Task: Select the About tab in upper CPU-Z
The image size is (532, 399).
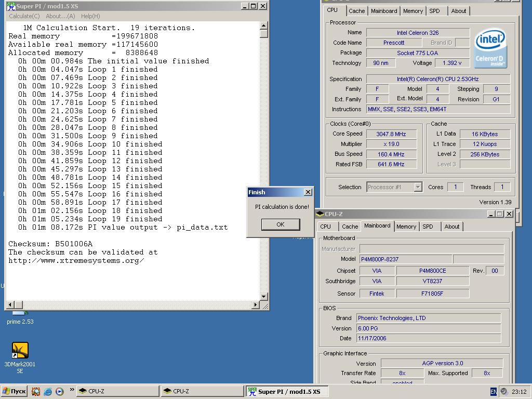Action: (458, 11)
